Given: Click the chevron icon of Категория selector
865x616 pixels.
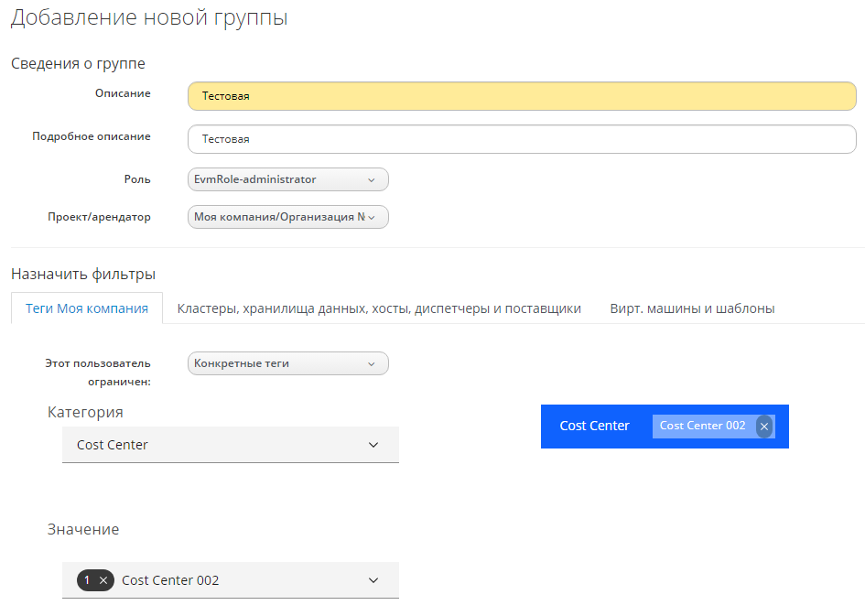Looking at the screenshot, I should [373, 445].
